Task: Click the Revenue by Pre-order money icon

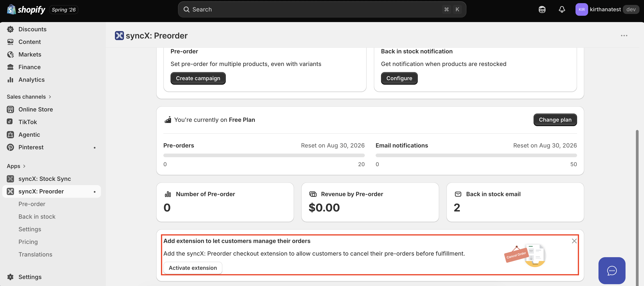Action: (313, 194)
